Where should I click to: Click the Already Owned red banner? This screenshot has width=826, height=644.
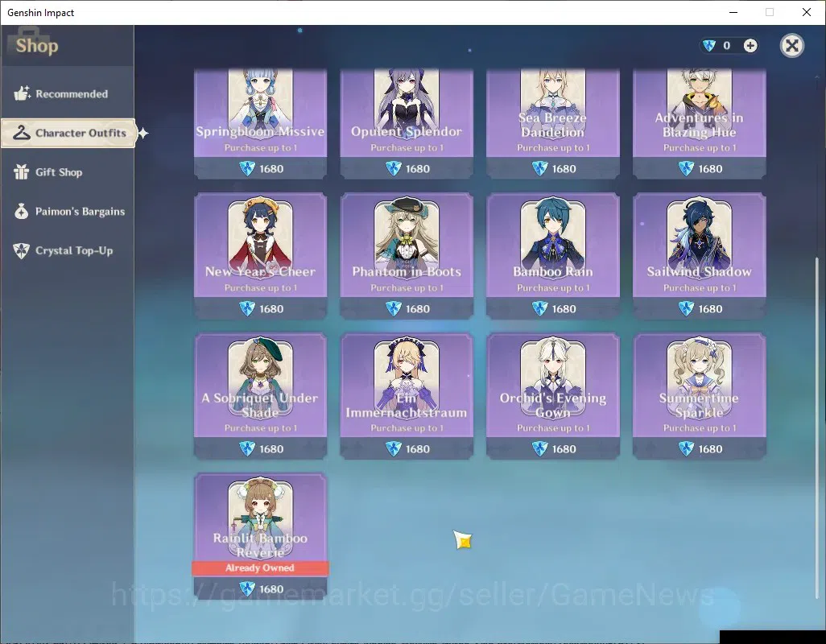[x=260, y=568]
